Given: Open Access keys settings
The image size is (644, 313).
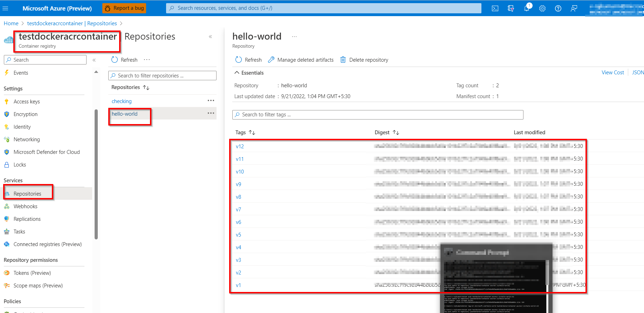Looking at the screenshot, I should point(27,102).
